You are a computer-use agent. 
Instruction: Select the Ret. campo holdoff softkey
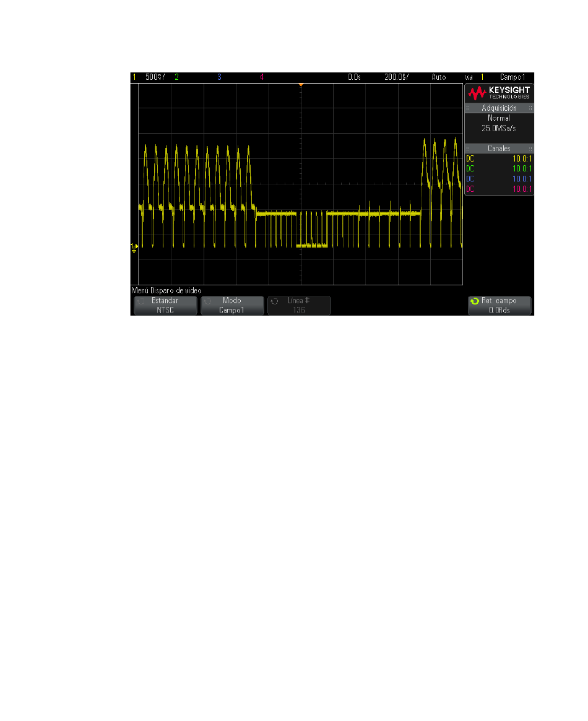[499, 305]
